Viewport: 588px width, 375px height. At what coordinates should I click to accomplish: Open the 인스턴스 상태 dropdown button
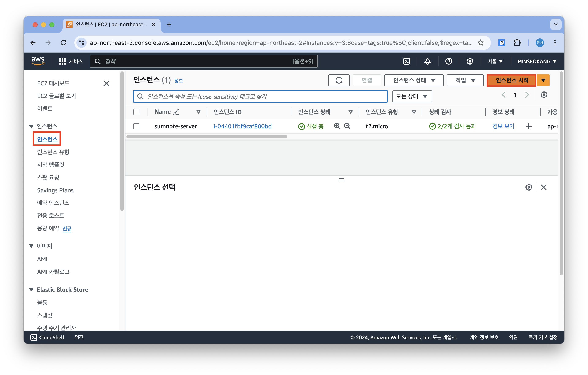414,80
